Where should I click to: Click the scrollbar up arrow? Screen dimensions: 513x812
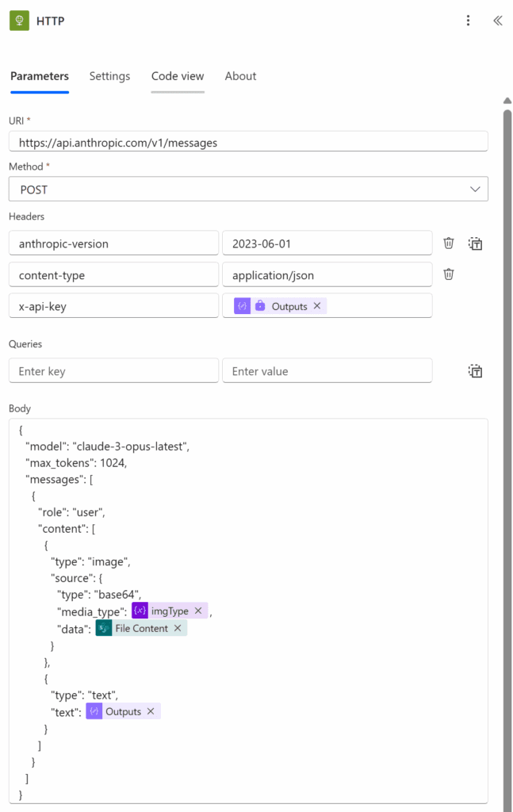coord(507,101)
